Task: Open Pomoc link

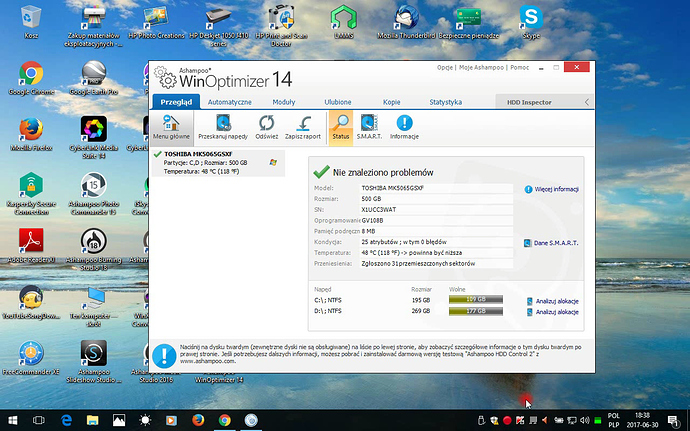Action: point(519,67)
